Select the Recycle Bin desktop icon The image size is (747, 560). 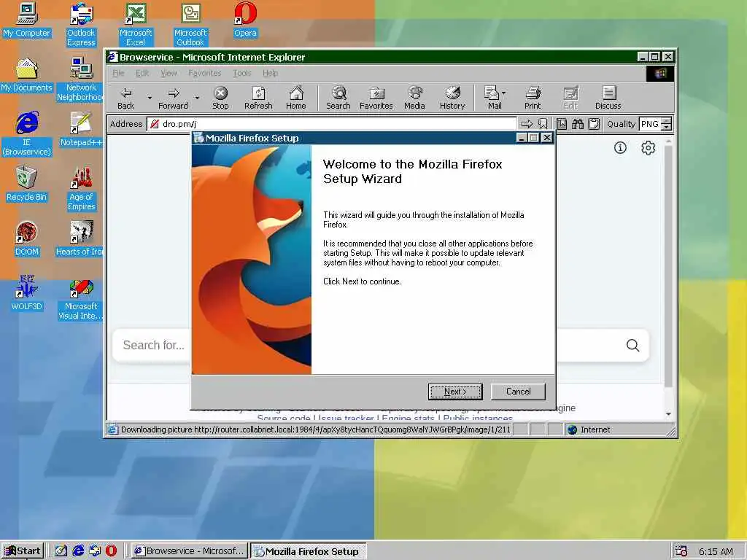(27, 184)
